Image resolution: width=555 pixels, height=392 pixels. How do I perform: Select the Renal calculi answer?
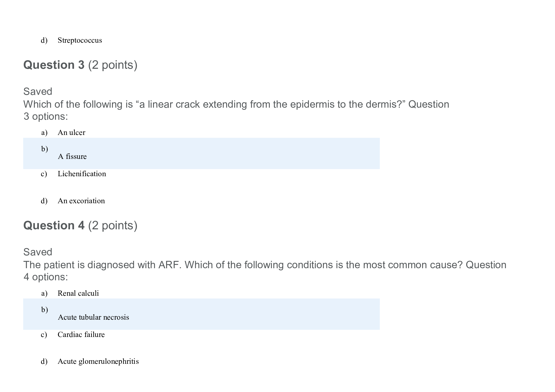[78, 293]
